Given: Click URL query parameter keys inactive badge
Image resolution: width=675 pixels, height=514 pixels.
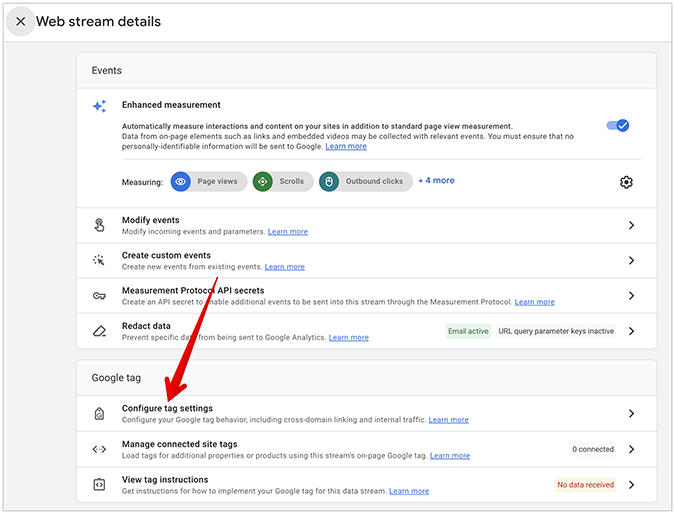Looking at the screenshot, I should point(556,331).
